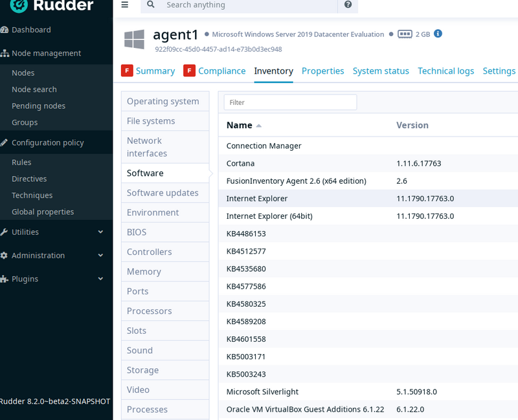Click the Node management sitemap icon
This screenshot has height=420, width=518.
(5, 53)
